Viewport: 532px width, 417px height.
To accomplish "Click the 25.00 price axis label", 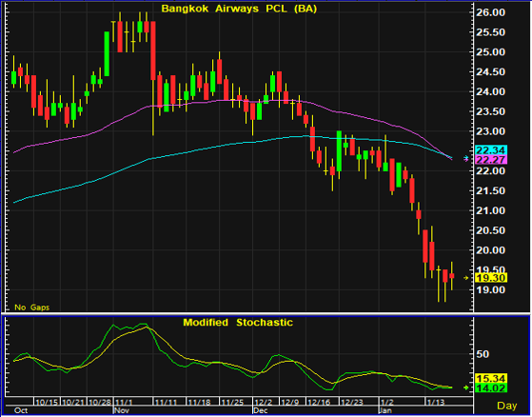I will (491, 52).
